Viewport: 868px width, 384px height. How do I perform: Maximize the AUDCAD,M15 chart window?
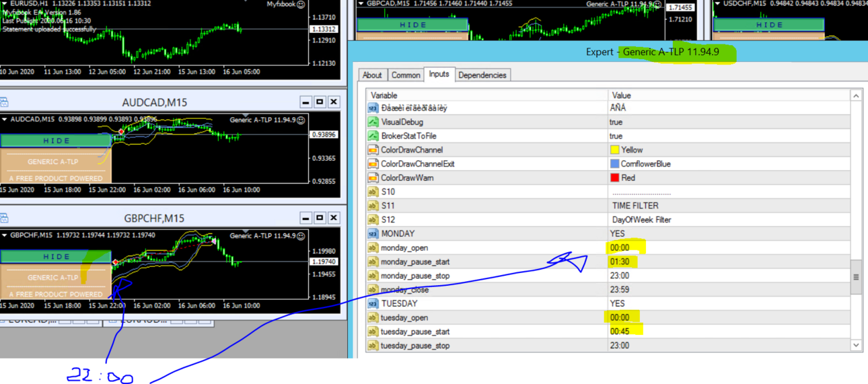(320, 102)
